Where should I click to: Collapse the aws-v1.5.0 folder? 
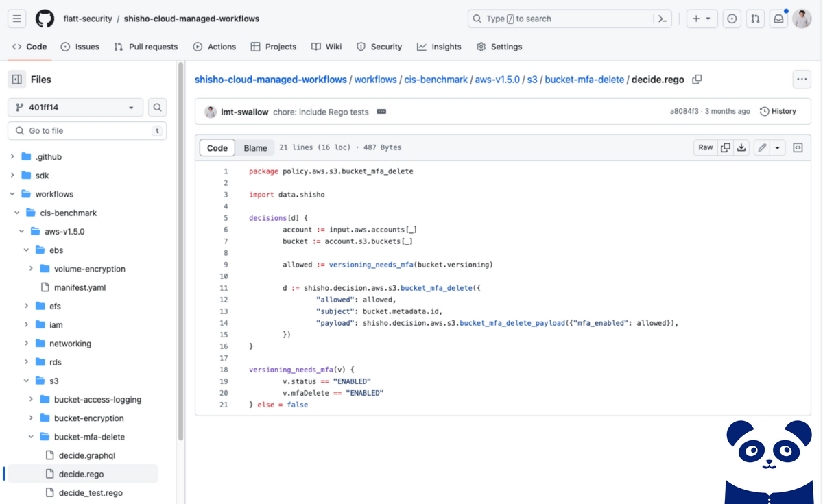(x=22, y=231)
